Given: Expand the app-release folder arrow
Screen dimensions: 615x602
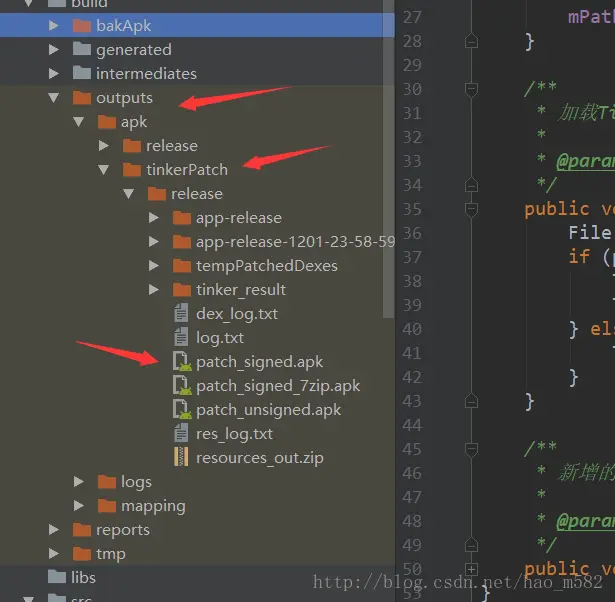Looking at the screenshot, I should (154, 218).
